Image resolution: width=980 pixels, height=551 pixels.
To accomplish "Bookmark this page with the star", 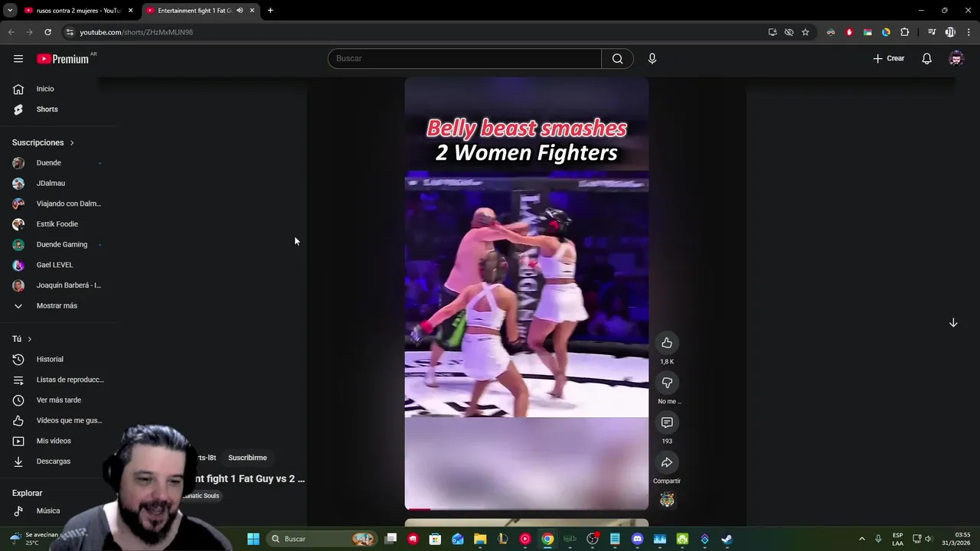I will click(805, 32).
